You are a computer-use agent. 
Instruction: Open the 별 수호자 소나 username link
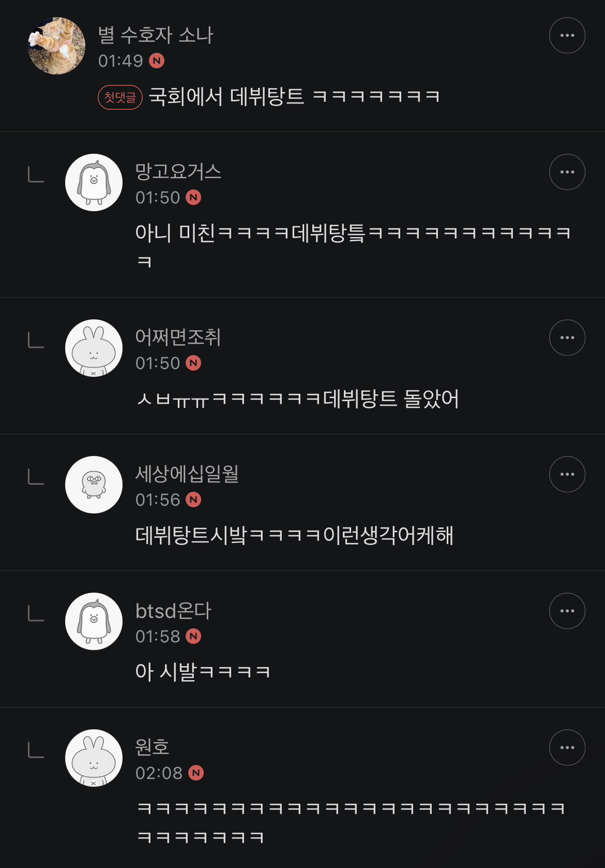(155, 35)
